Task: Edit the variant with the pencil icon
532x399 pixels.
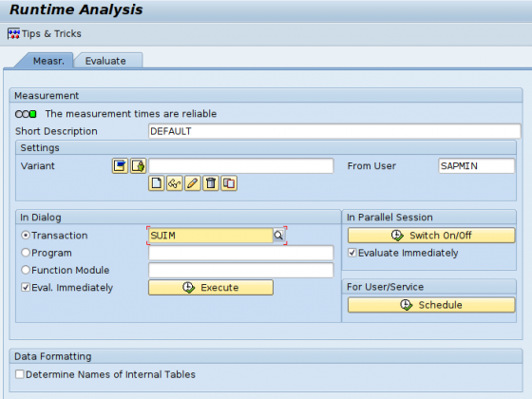Action: pos(192,183)
